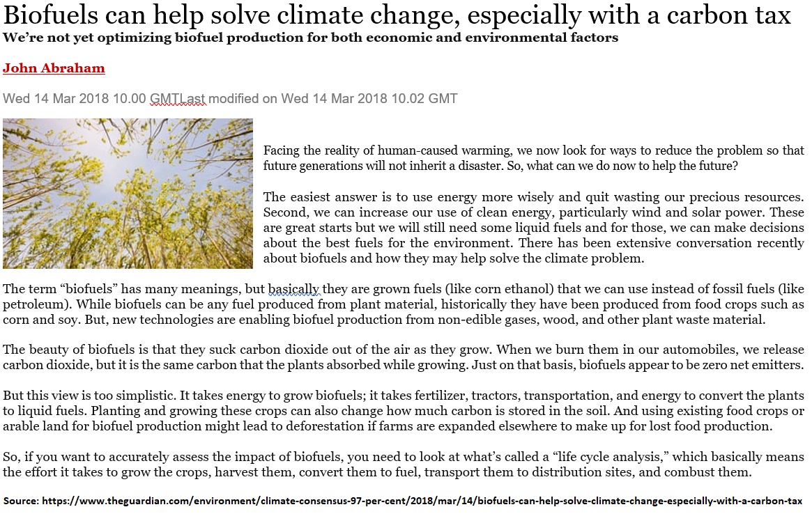
Task: Click the "Source:" label before the URL
Action: click(x=22, y=501)
